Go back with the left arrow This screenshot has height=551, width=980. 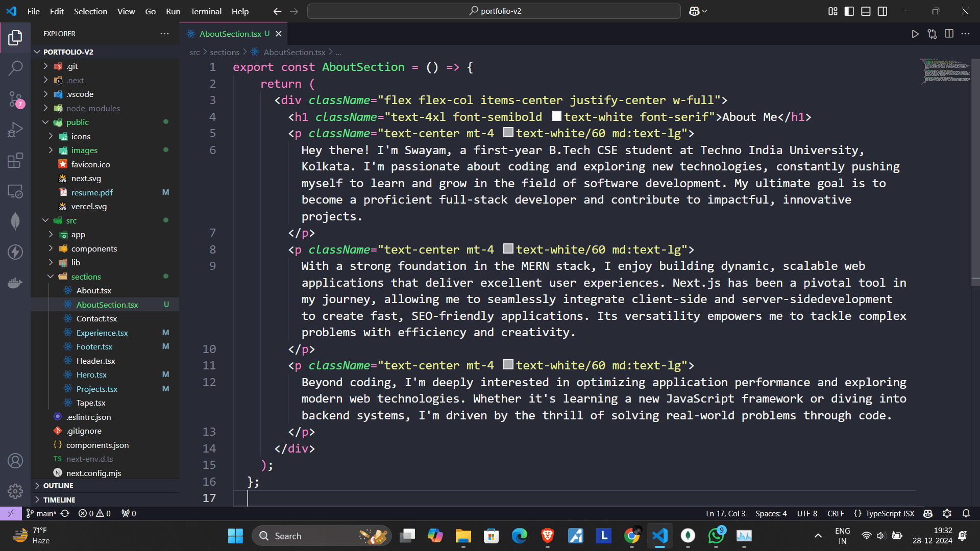[x=277, y=11]
